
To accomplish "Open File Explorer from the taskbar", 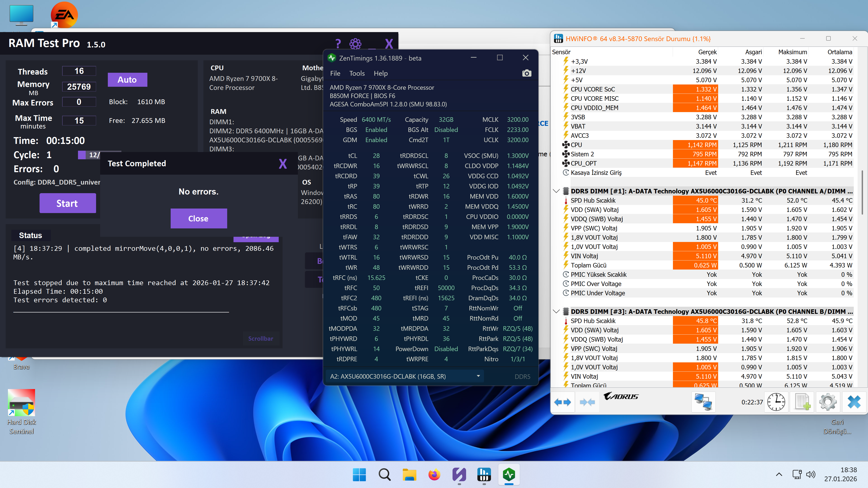I will (x=409, y=474).
